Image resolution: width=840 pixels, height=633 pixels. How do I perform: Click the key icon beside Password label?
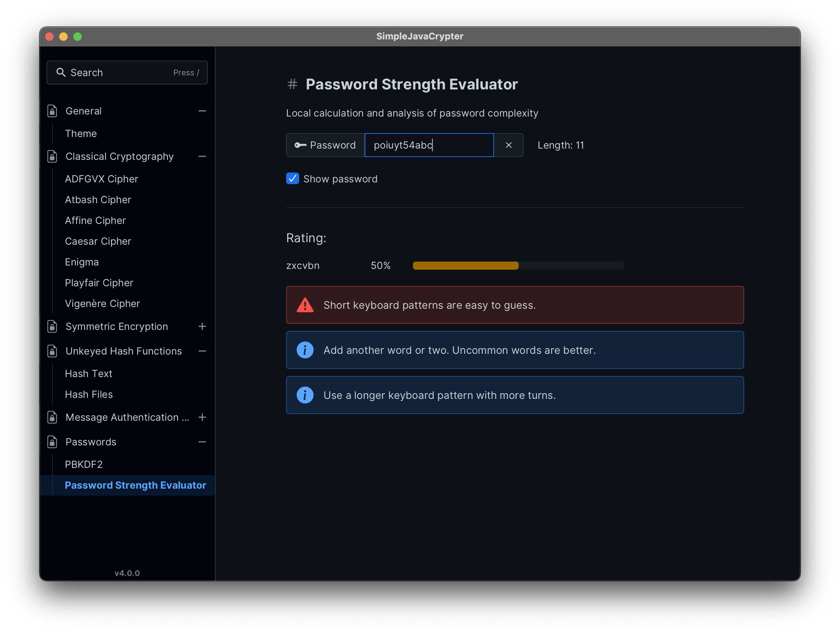pos(301,145)
